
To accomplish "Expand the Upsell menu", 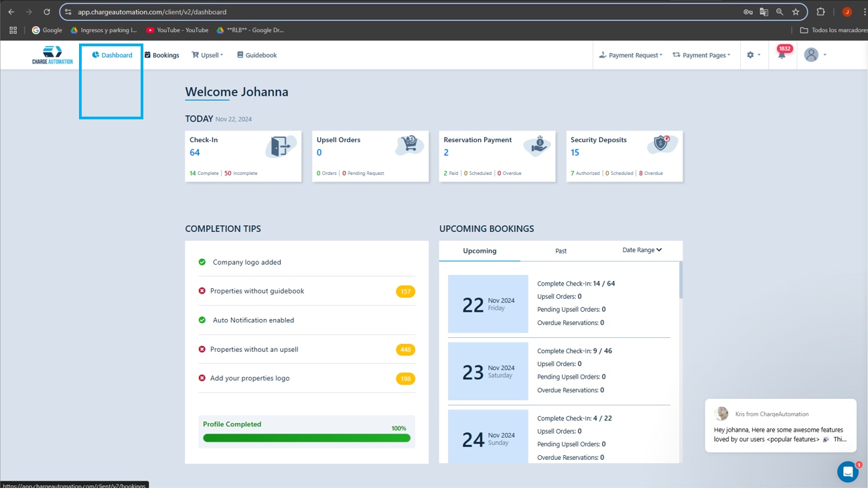I will (207, 55).
